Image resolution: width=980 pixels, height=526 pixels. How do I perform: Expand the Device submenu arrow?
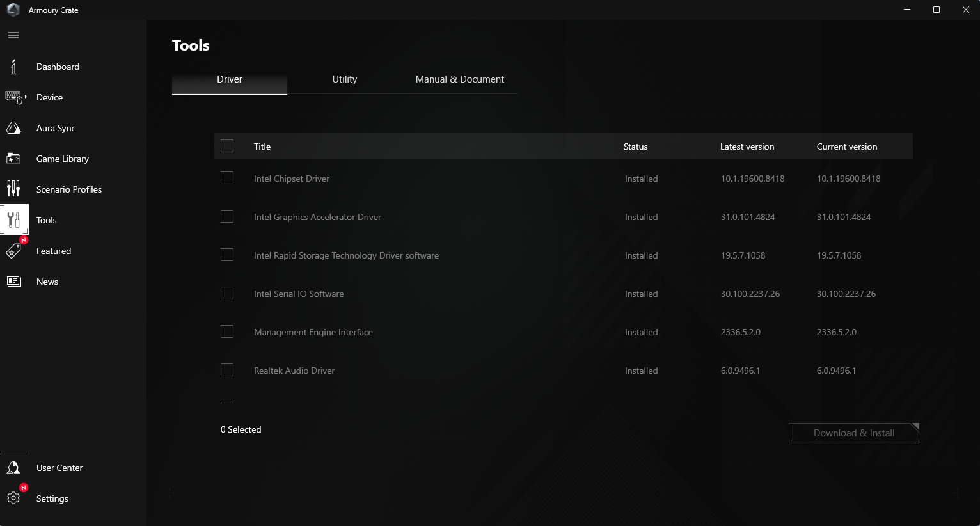pyautogui.click(x=26, y=97)
